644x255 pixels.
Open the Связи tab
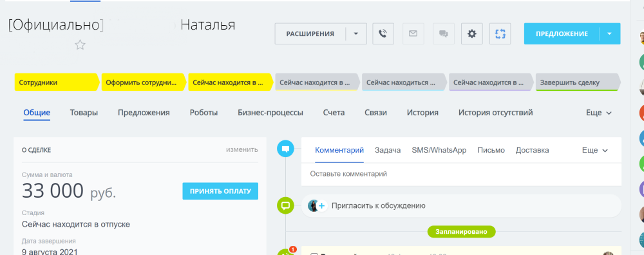click(376, 113)
